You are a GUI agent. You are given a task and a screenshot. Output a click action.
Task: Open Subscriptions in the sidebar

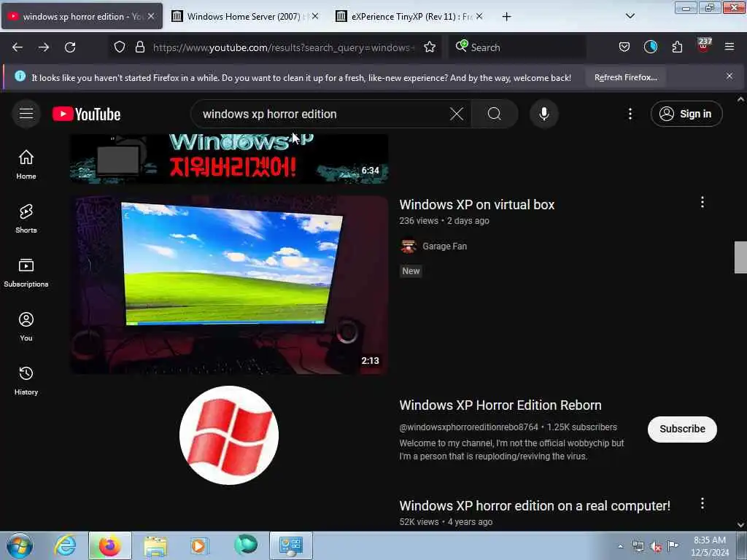tap(26, 273)
